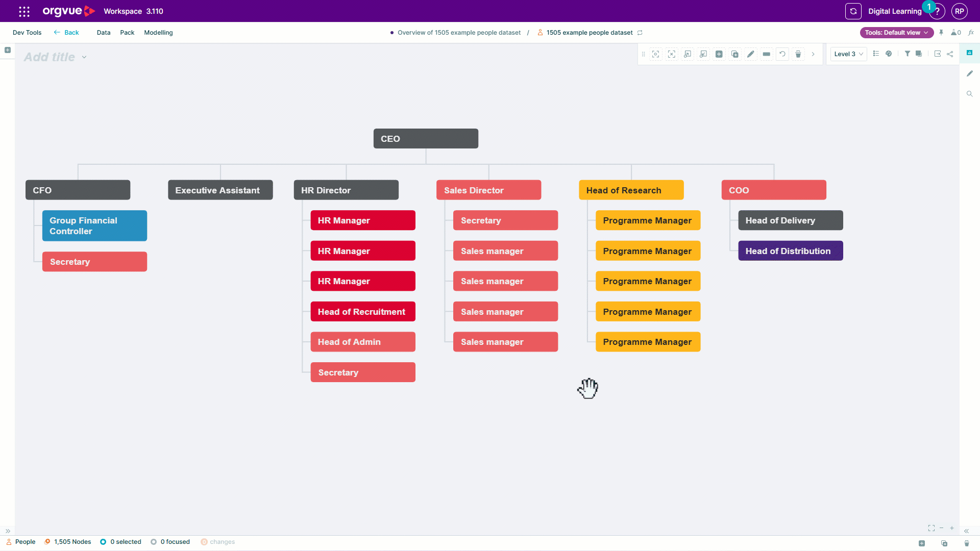Click the filter funnel icon
The width and height of the screenshot is (980, 551).
907,54
